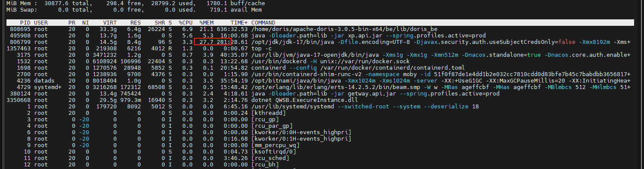Click the VIRT column header
Screen dimensions: 644x169
110,22
